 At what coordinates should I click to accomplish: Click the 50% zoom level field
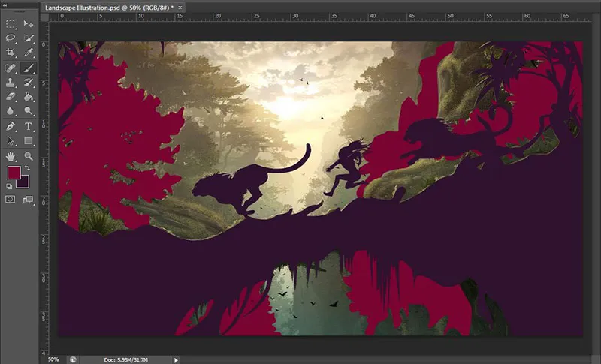(x=54, y=359)
